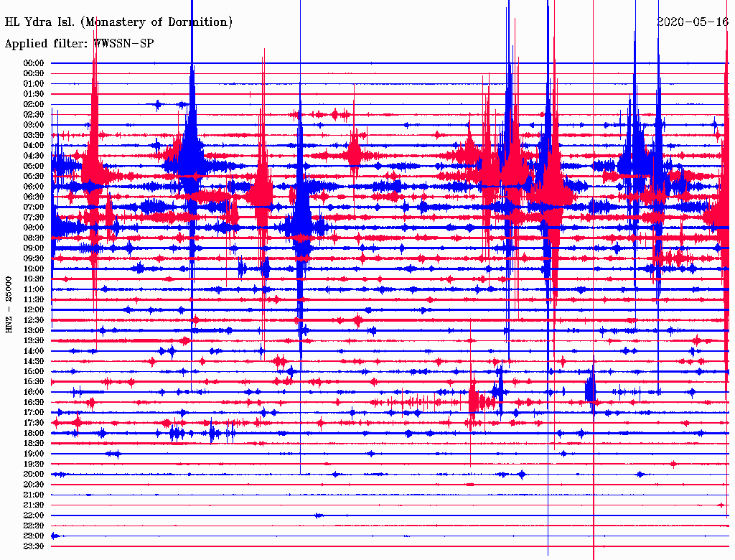Click the 06:30 time label
The height and width of the screenshot is (560, 735).
coord(34,197)
